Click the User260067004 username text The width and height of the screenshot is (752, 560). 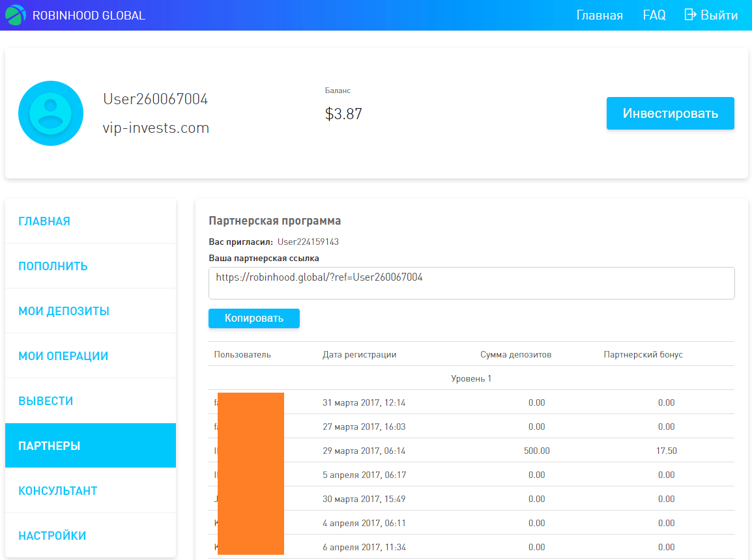[x=155, y=99]
